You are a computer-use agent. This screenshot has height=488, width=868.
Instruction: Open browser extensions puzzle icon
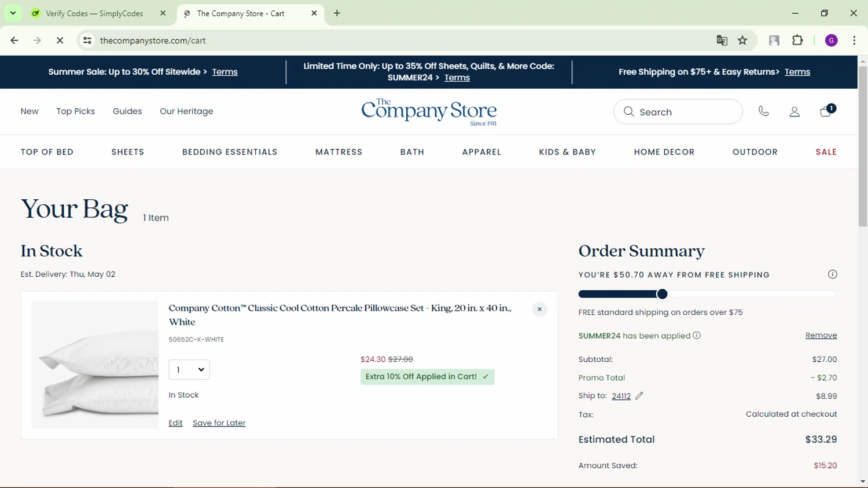pos(797,41)
